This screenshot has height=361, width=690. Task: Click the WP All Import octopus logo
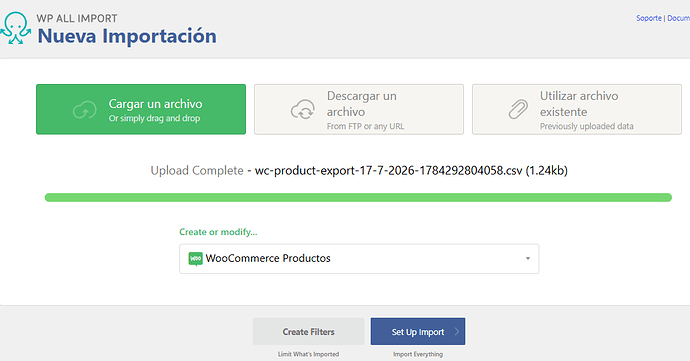click(x=16, y=28)
